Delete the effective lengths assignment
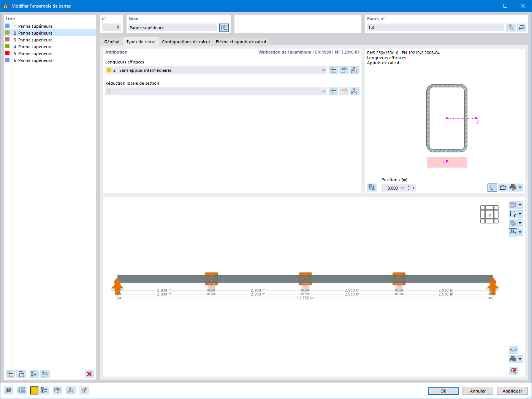This screenshot has width=532, height=399. [354, 70]
